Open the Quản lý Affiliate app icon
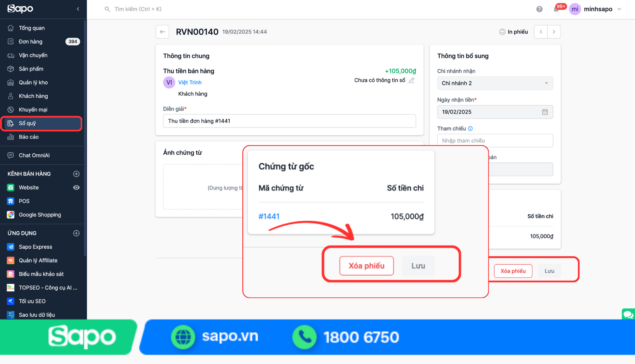This screenshot has height=364, width=635. coord(11,260)
